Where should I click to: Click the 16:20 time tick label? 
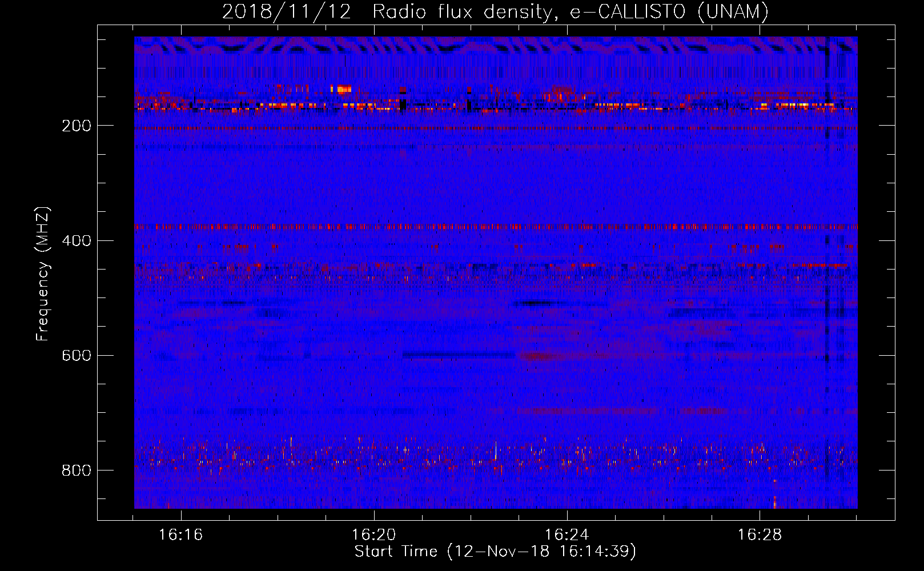click(x=374, y=535)
